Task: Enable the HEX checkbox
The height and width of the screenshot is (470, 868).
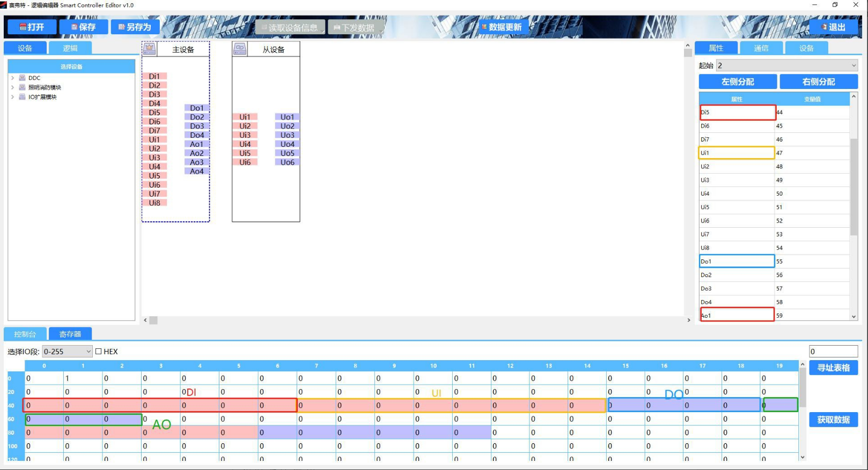Action: pos(99,352)
